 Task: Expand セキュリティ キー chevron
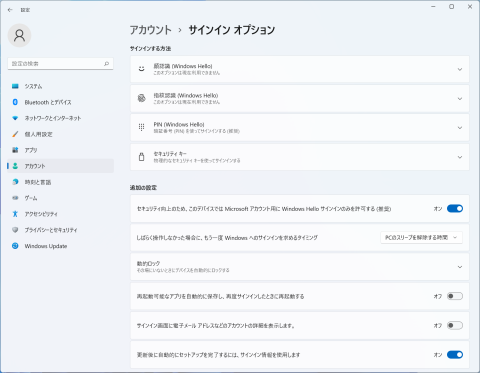460,157
